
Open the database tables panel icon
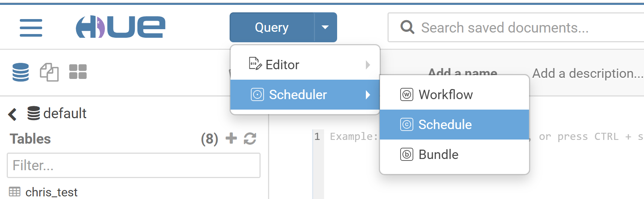(21, 72)
